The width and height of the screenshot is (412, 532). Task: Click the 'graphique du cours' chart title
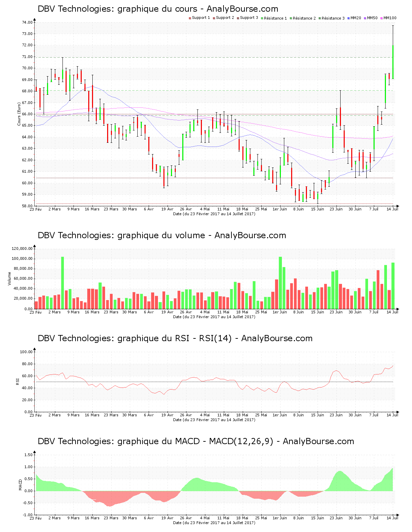(x=158, y=9)
